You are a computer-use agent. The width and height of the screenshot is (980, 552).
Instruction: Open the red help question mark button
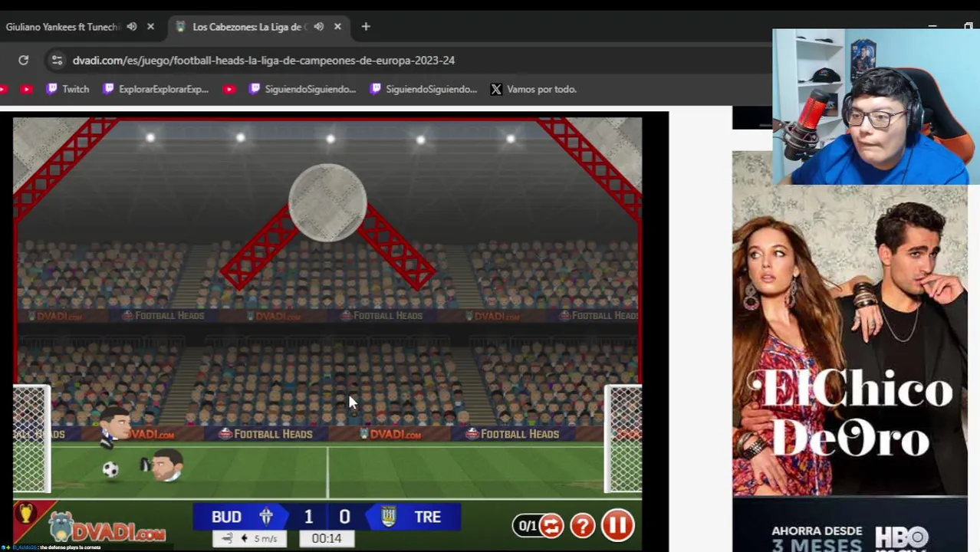(583, 526)
